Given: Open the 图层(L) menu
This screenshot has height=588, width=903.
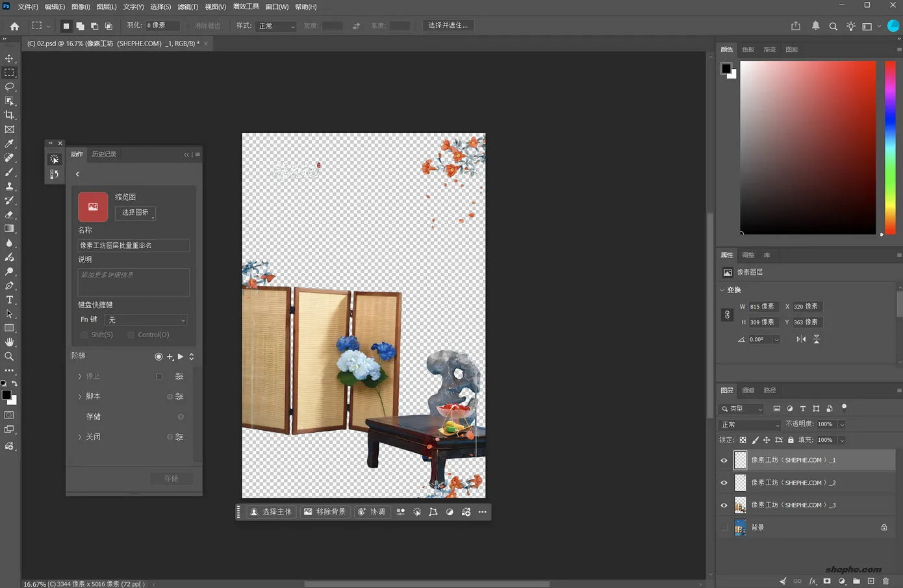Looking at the screenshot, I should 107,6.
